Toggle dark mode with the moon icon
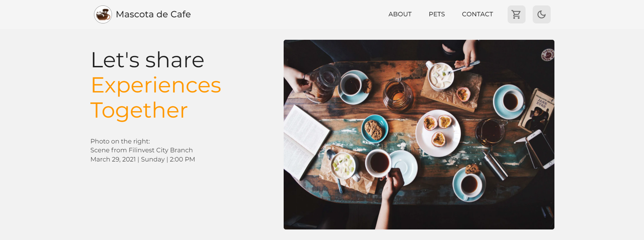Viewport: 644px width, 240px height. pos(542,14)
